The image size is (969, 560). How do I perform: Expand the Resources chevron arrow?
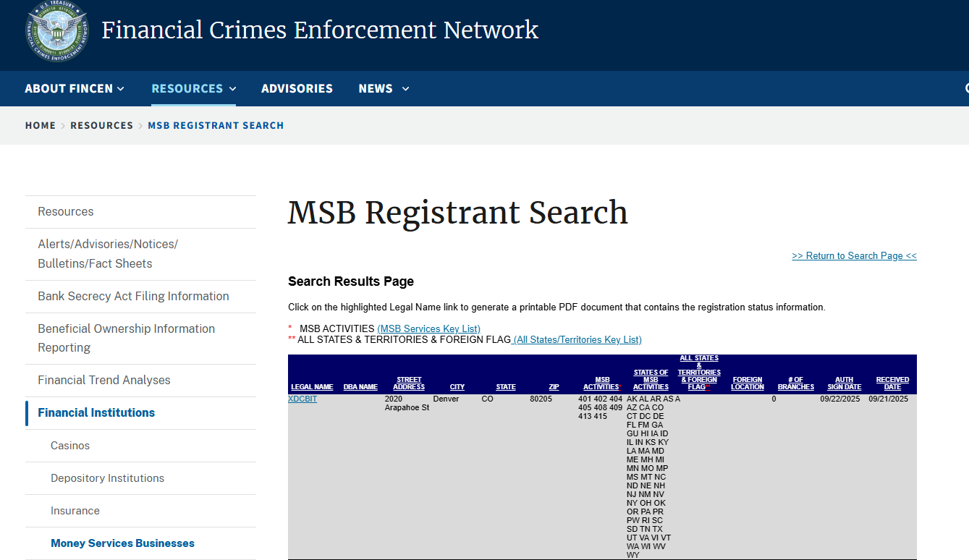tap(233, 88)
